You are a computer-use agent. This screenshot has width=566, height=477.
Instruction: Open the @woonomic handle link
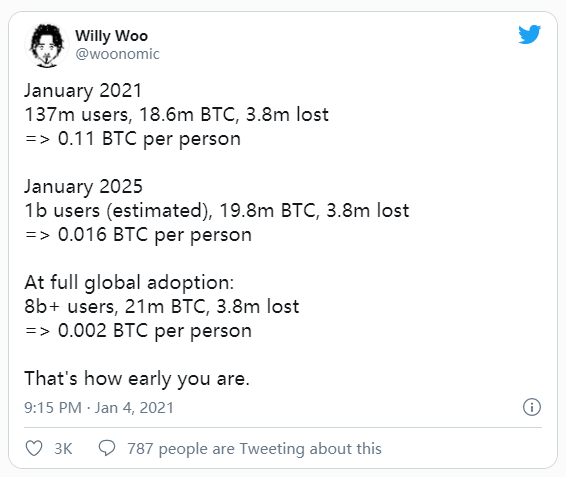point(117,54)
